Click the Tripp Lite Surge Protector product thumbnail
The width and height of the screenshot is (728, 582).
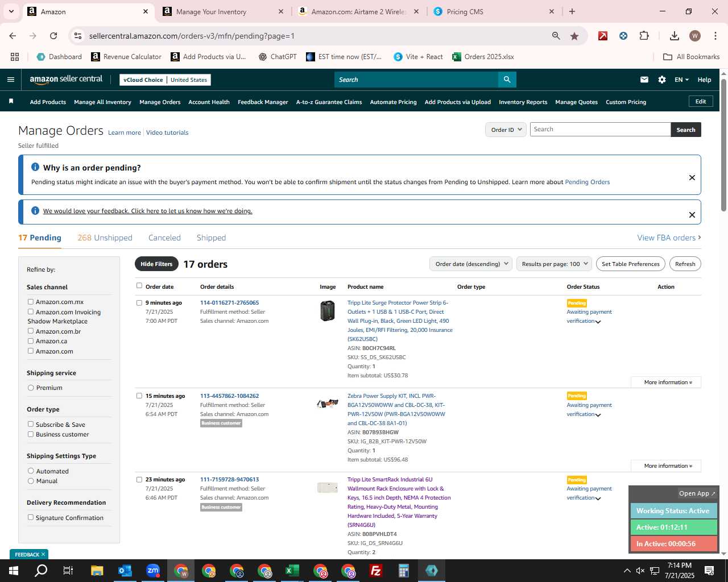(327, 311)
